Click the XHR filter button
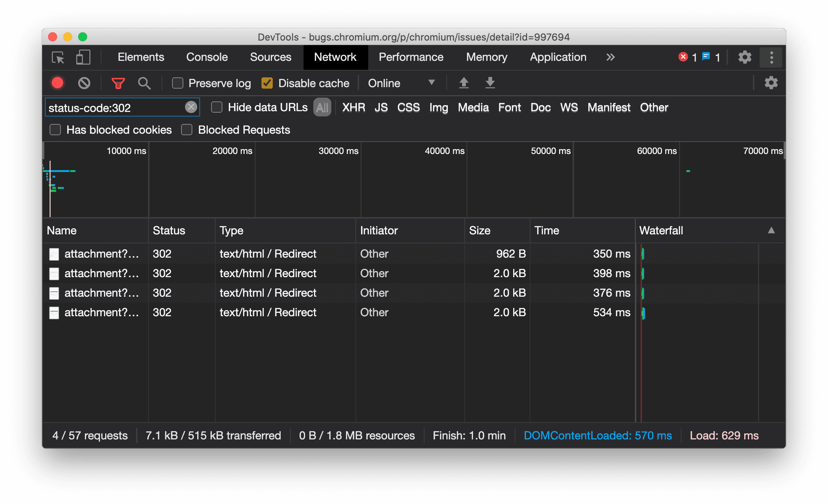Image resolution: width=828 pixels, height=504 pixels. pos(354,107)
